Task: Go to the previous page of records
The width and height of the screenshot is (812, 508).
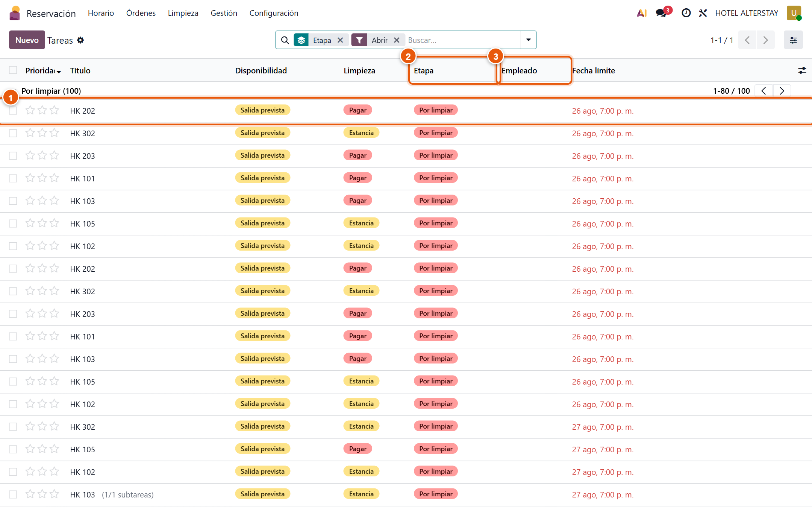Action: tap(747, 40)
